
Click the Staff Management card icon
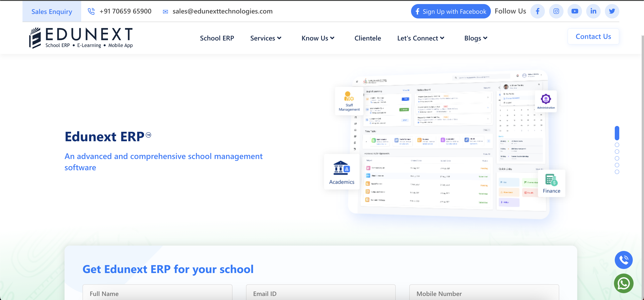[349, 96]
